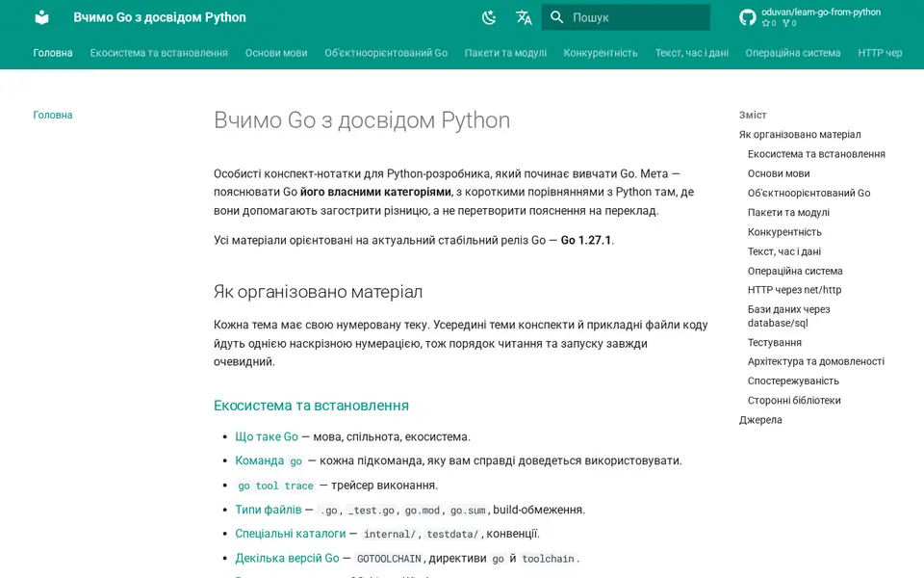The image size is (924, 578).
Task: Click the Зміст contents heading
Action: pyautogui.click(x=753, y=115)
